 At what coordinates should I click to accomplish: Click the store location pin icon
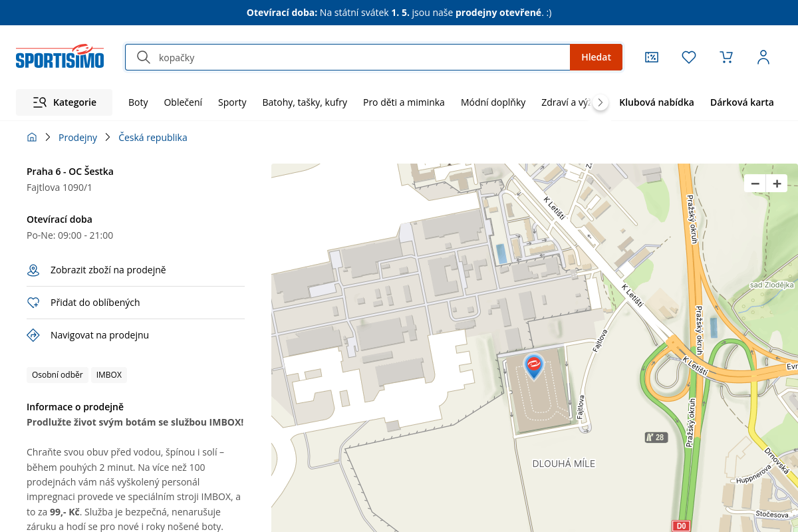coord(33,270)
